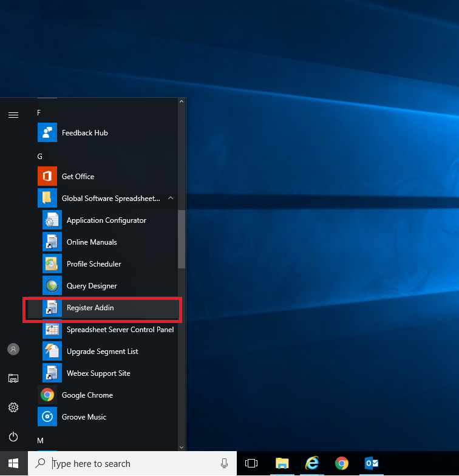Image resolution: width=459 pixels, height=476 pixels.
Task: Launch Google Chrome from Start menu list
Action: click(x=87, y=395)
